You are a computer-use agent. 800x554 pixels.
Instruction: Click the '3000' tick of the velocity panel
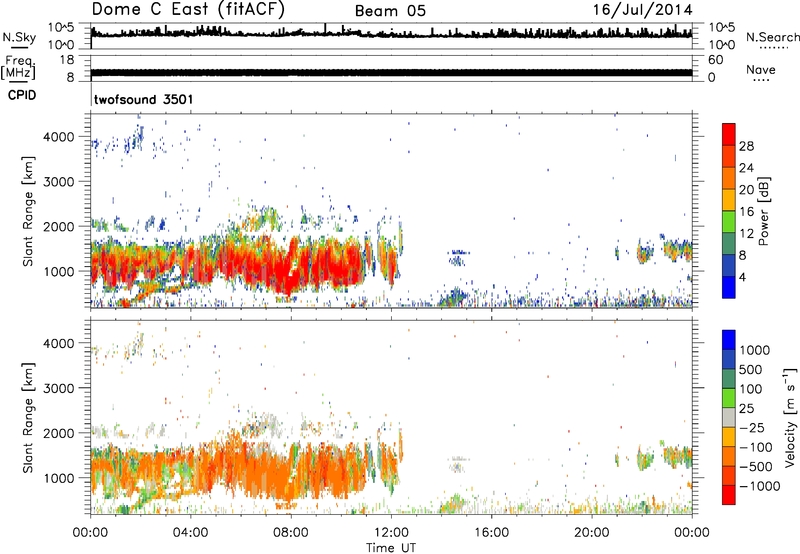pyautogui.click(x=58, y=388)
